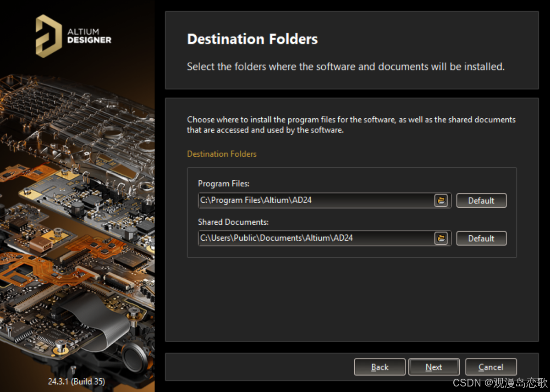Click the 'Choose where to install...' description
The height and width of the screenshot is (392, 550).
351,125
